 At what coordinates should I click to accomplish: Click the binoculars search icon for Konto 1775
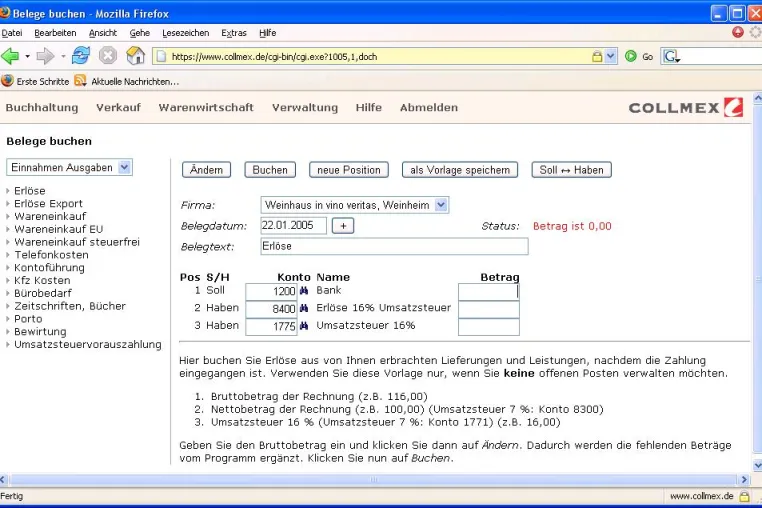click(304, 326)
